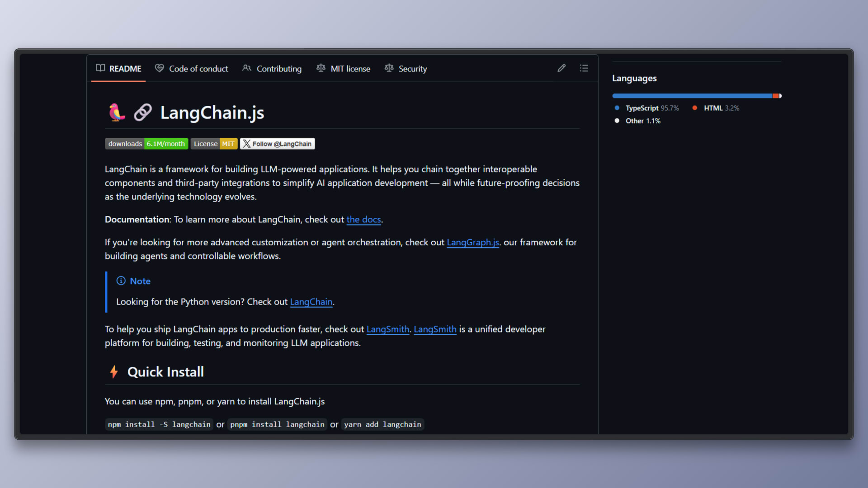Select the npm install -S langchain code snippet

pyautogui.click(x=159, y=424)
